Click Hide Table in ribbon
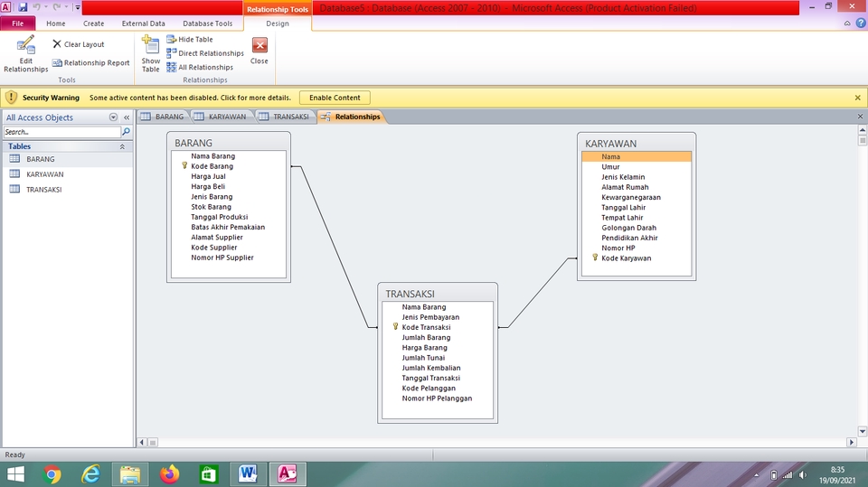The width and height of the screenshot is (868, 487). point(189,39)
